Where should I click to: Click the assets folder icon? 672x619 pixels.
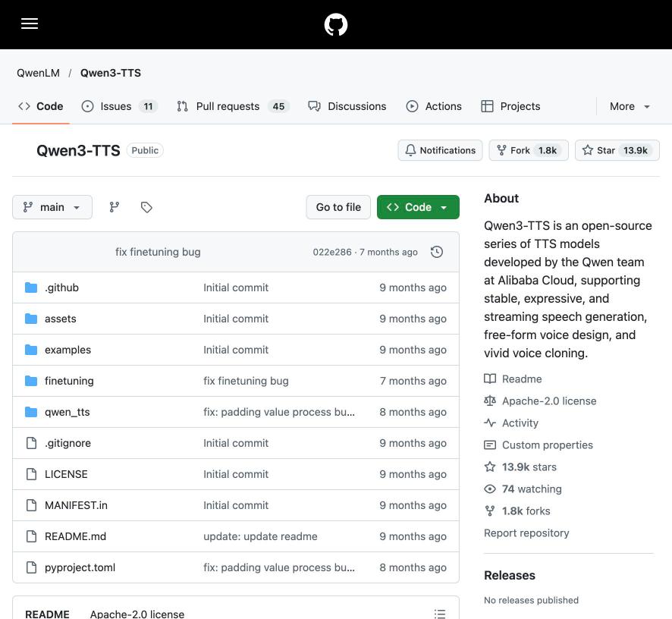[x=31, y=319]
